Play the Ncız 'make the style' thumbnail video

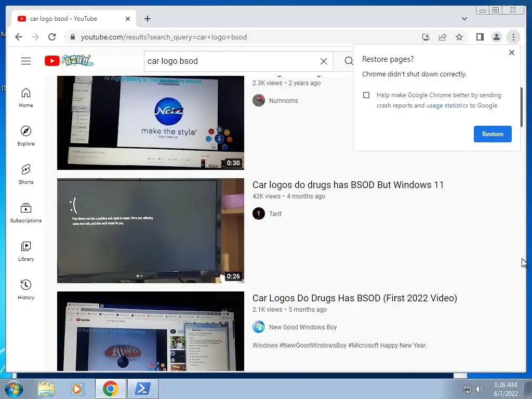click(150, 123)
